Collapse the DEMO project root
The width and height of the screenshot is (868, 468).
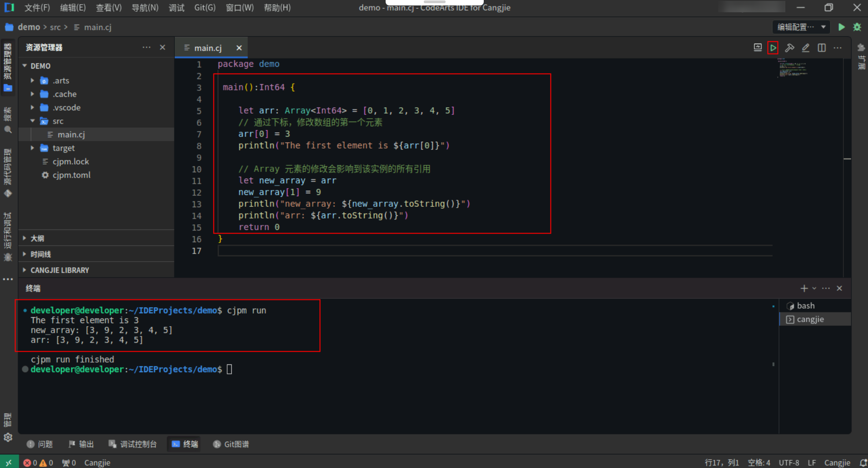pyautogui.click(x=25, y=66)
